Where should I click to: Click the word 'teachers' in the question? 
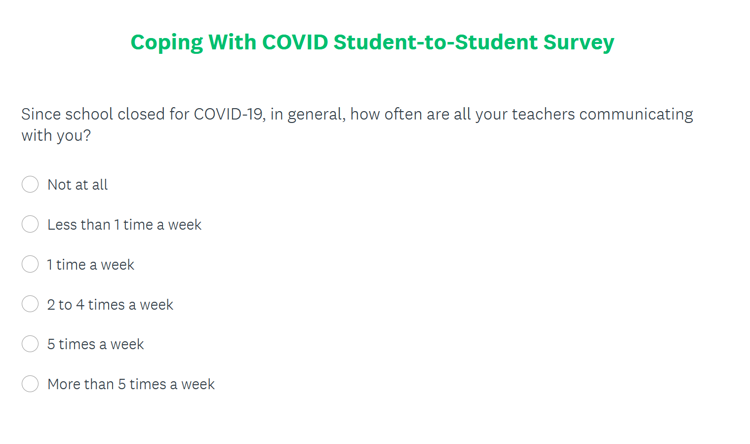pyautogui.click(x=543, y=114)
